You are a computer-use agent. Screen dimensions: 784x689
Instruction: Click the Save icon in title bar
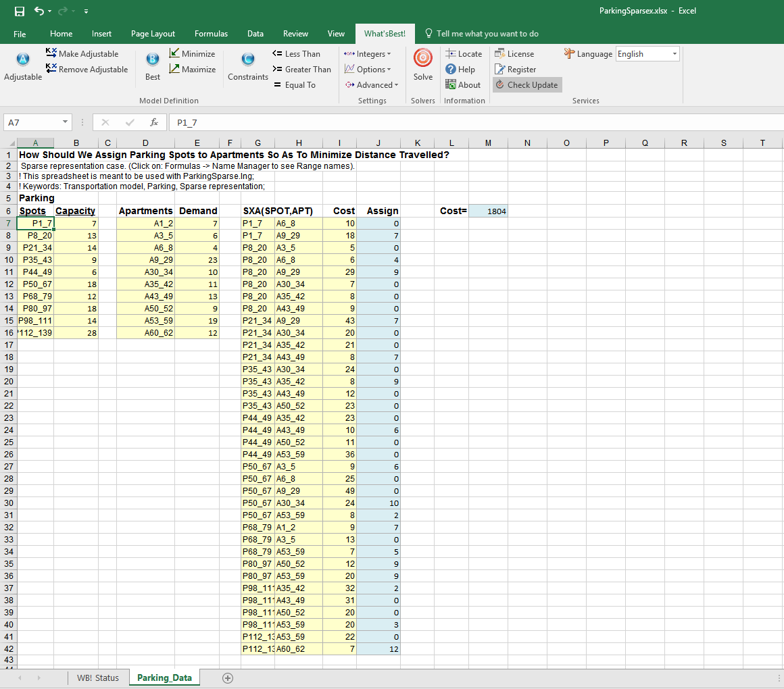coord(20,11)
